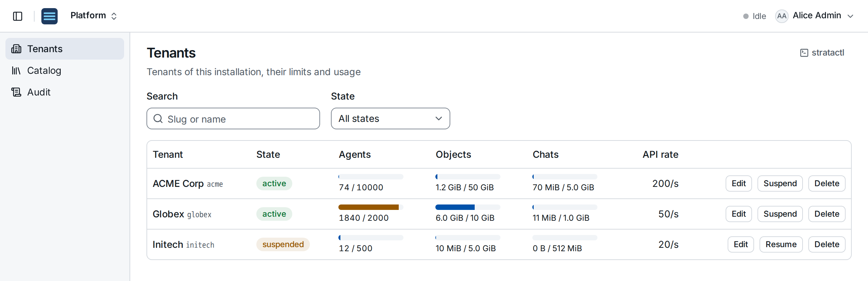Click the Agents column header
This screenshot has height=281, width=868.
coord(355,154)
